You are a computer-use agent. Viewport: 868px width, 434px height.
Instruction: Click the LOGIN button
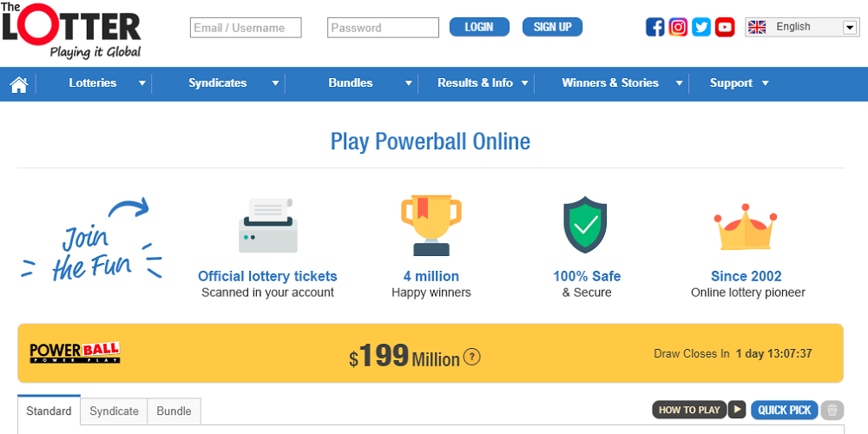coord(479,27)
